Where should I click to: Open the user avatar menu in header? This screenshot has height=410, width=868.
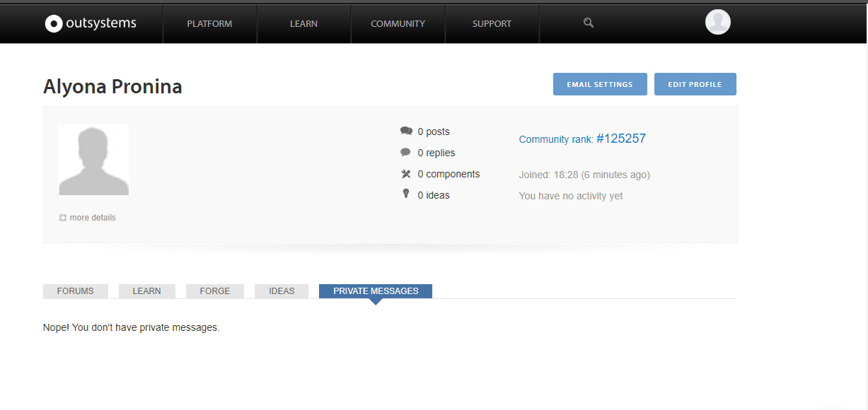717,22
